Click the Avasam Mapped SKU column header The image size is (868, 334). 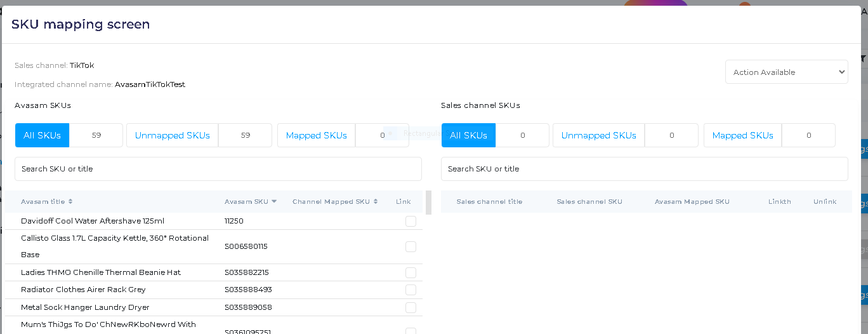tap(692, 202)
